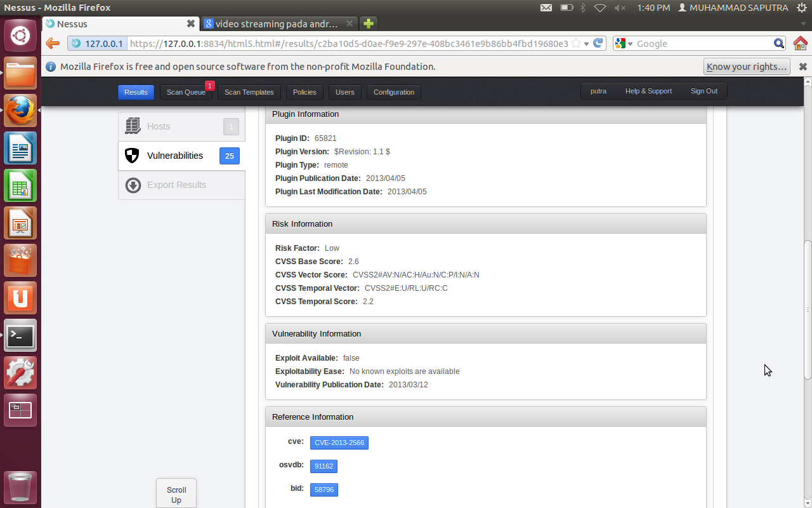Reload the Nessus page
812x508 pixels.
tap(597, 44)
